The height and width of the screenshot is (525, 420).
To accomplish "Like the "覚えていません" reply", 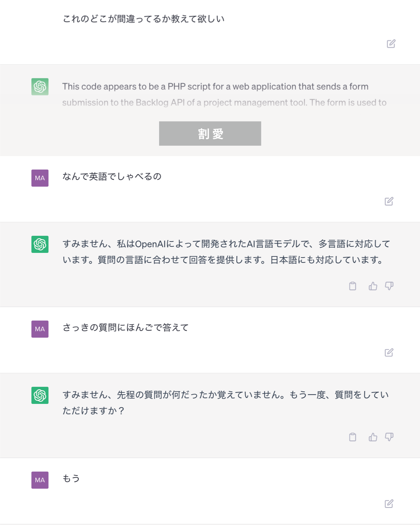I will pos(373,437).
